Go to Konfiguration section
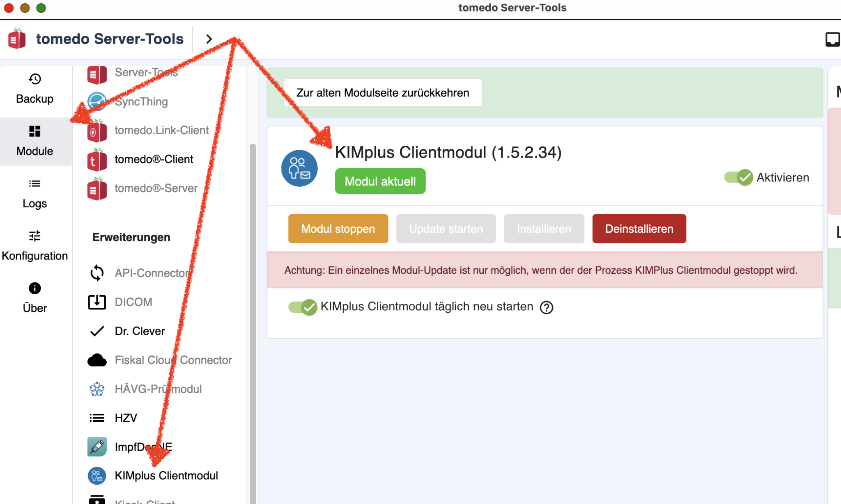The height and width of the screenshot is (504, 841). (x=35, y=246)
